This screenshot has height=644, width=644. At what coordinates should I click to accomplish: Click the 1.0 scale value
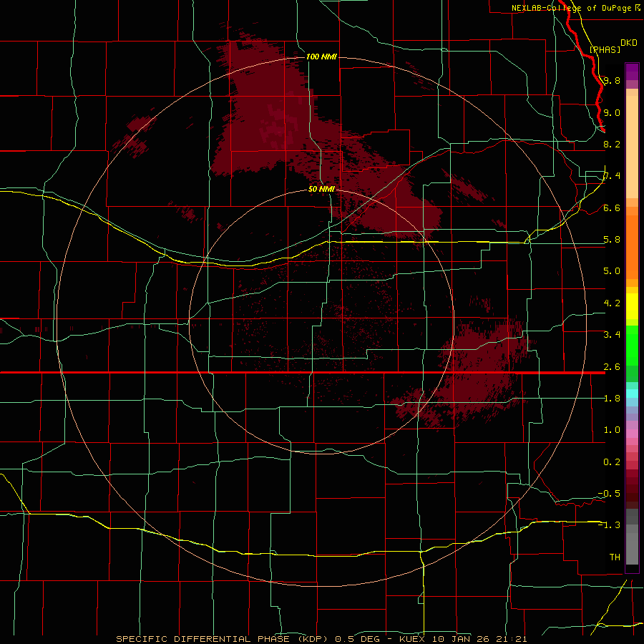tap(612, 430)
